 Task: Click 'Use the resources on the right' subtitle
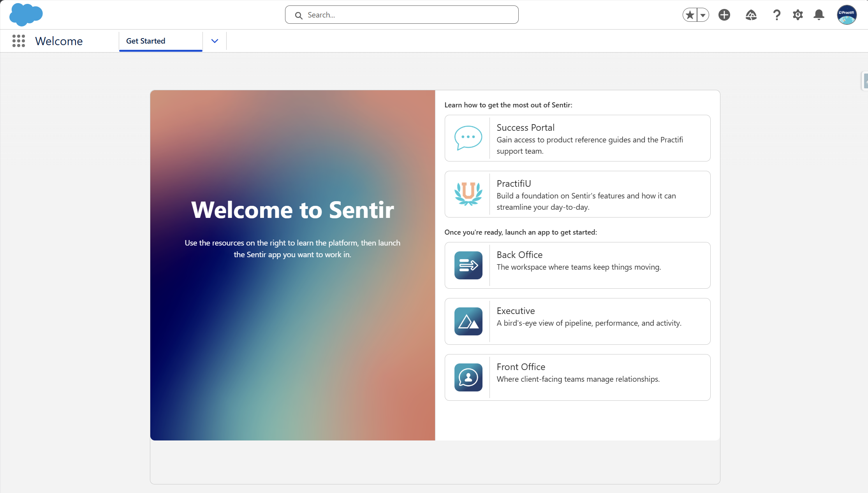pyautogui.click(x=292, y=249)
